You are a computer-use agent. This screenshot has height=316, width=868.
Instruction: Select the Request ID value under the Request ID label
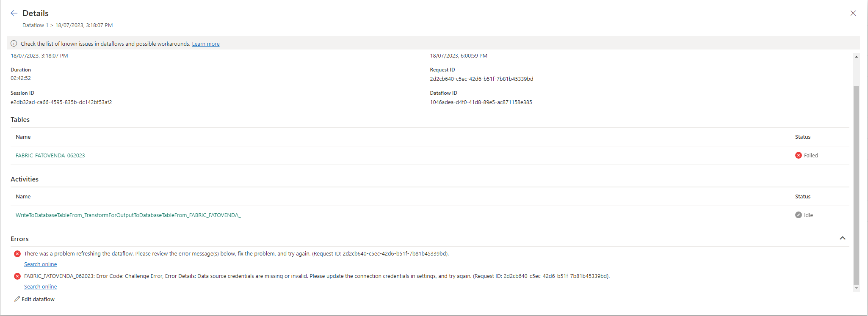pyautogui.click(x=481, y=79)
